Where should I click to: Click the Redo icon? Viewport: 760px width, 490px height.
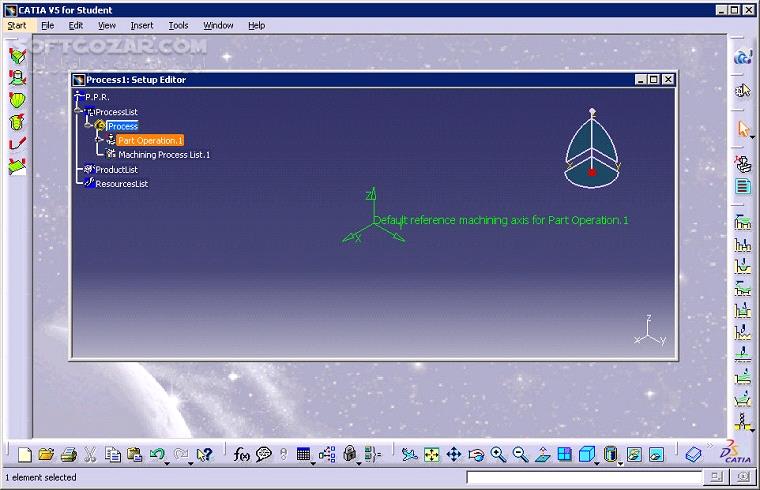click(180, 454)
